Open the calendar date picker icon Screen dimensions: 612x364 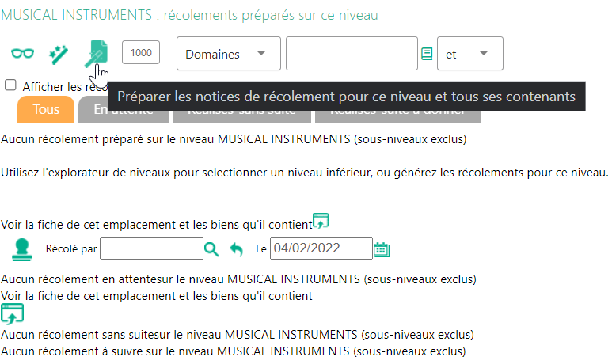point(382,249)
